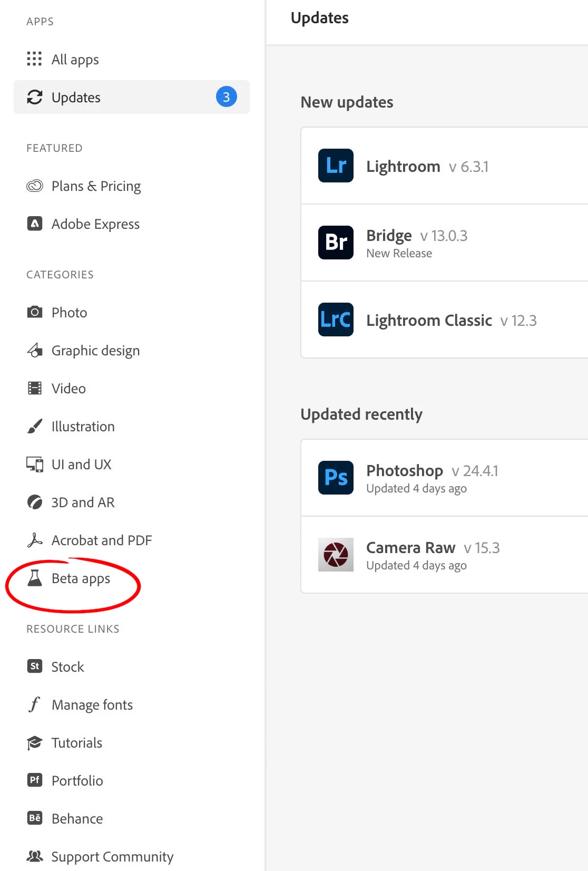
Task: Click Photoshop's Updated 4 days ago text
Action: pos(416,489)
